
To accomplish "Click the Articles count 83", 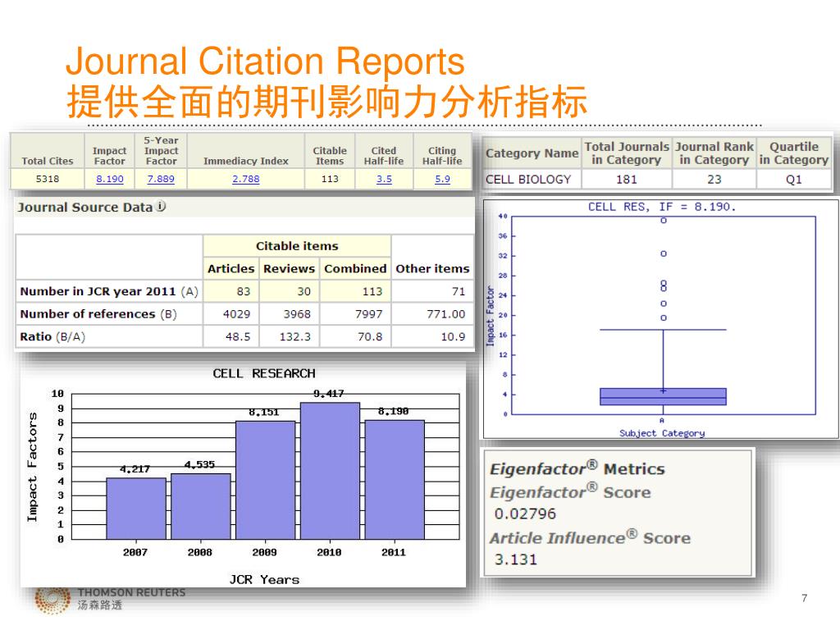I will click(243, 291).
